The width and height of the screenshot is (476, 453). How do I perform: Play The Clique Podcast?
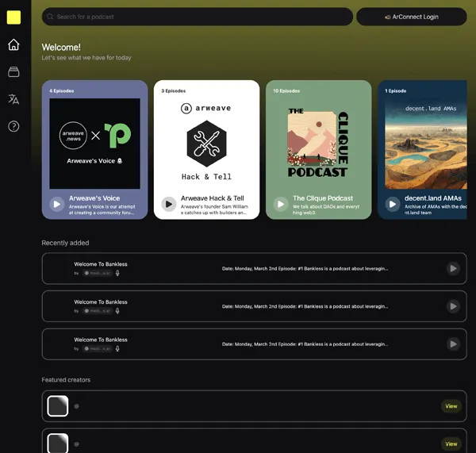coord(281,205)
